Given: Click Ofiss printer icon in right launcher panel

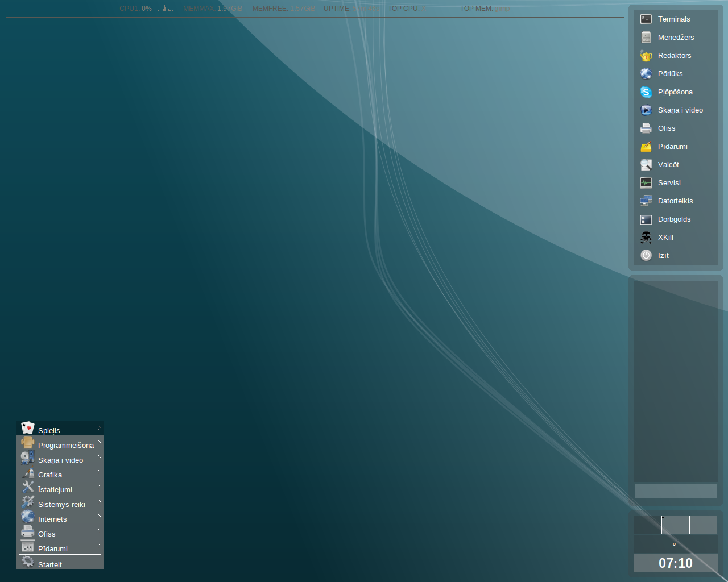Looking at the screenshot, I should (646, 128).
